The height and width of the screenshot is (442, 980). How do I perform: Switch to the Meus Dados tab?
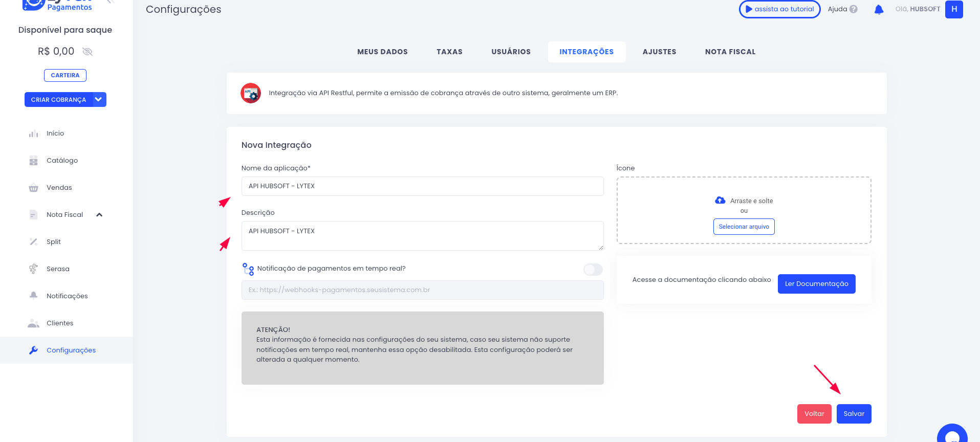[x=383, y=52]
